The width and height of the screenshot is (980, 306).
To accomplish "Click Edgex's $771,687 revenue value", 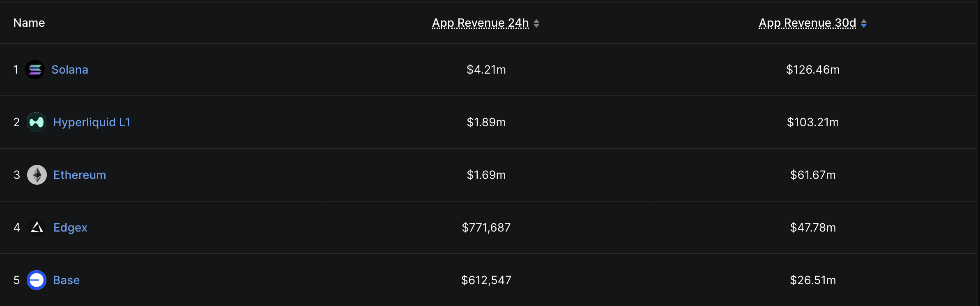I will coord(486,227).
